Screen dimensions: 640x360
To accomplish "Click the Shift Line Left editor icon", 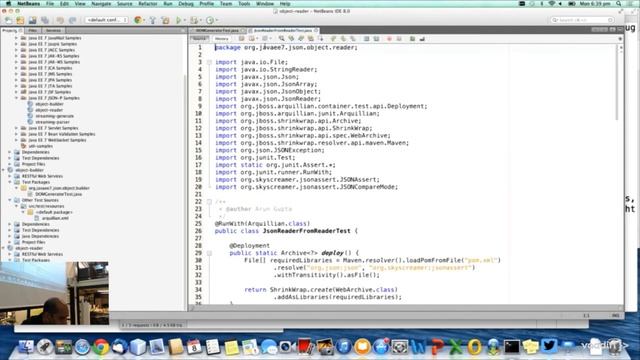I will point(367,39).
